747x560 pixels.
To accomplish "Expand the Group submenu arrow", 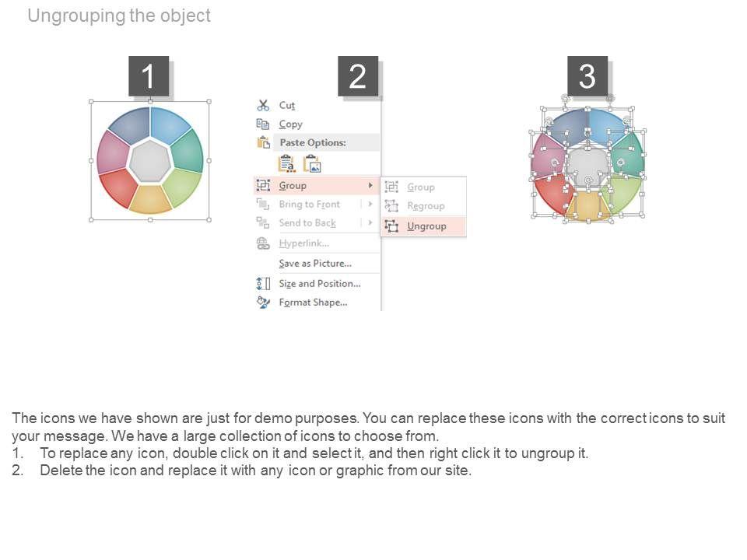I will [x=370, y=185].
